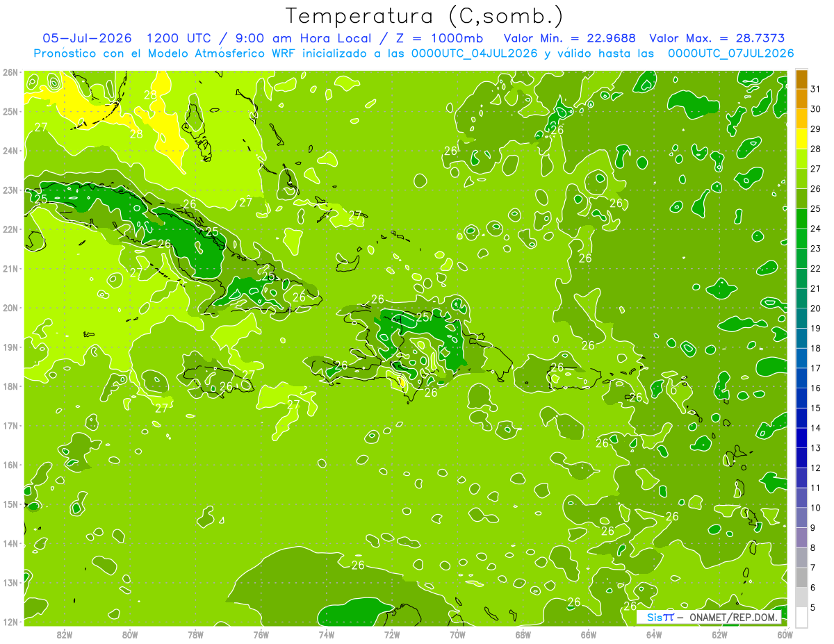Click the "17N" latitude axis label
The height and width of the screenshot is (644, 834).
[10, 425]
